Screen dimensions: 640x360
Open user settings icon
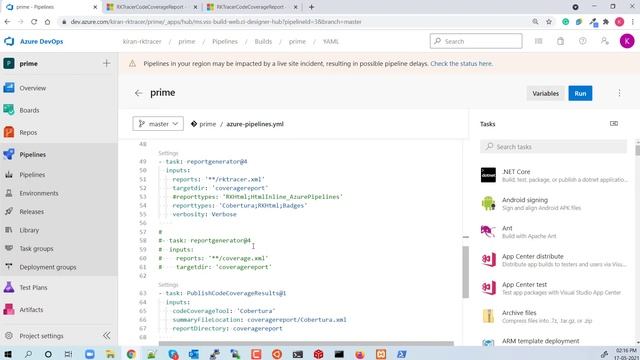click(604, 41)
